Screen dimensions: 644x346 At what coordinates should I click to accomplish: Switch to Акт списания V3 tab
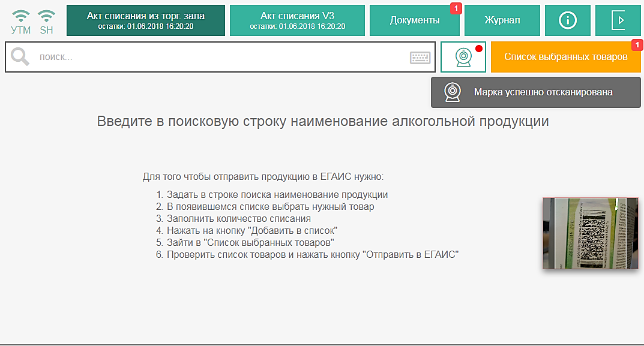297,20
